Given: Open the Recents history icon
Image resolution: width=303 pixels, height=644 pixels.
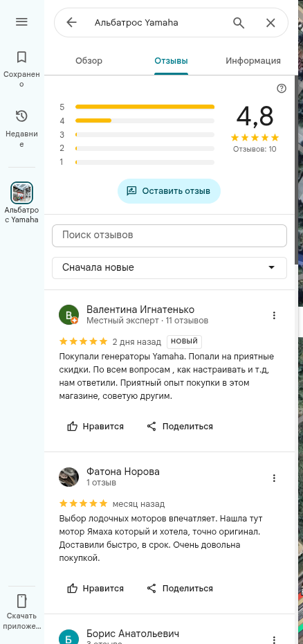Looking at the screenshot, I should (x=21, y=116).
